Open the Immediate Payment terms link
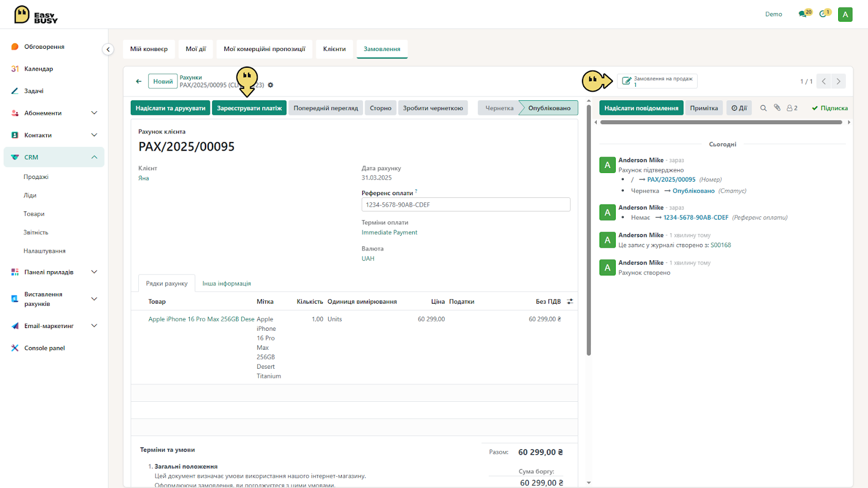868x488 pixels. [x=390, y=232]
